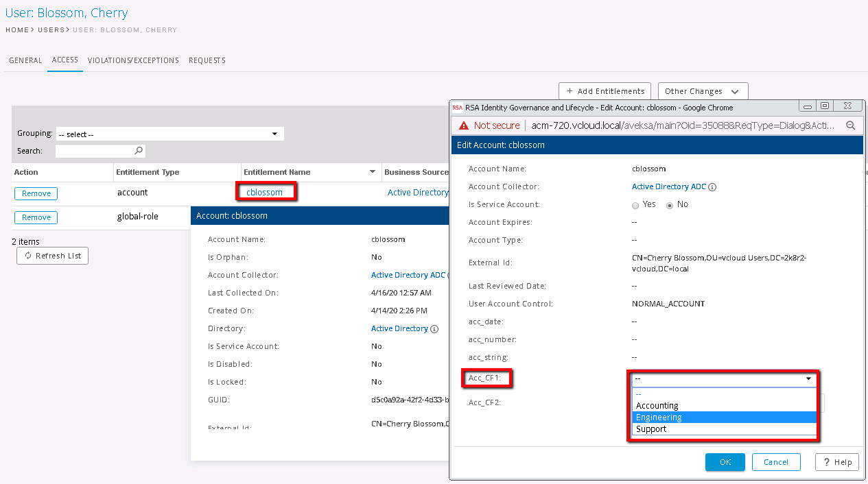Click the info icon beside Active Directory directory
The height and width of the screenshot is (484, 868).
(x=434, y=329)
